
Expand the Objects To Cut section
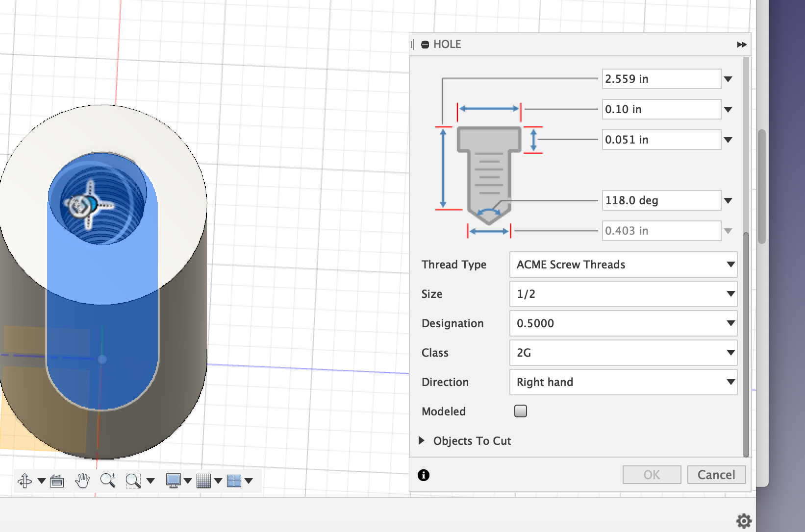coord(422,440)
